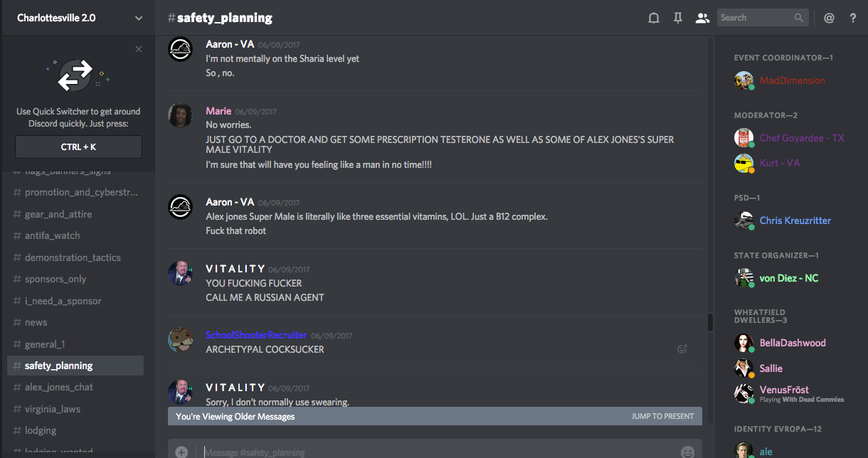Show pinned messages
Image resolution: width=868 pixels, height=458 pixels.
point(678,18)
